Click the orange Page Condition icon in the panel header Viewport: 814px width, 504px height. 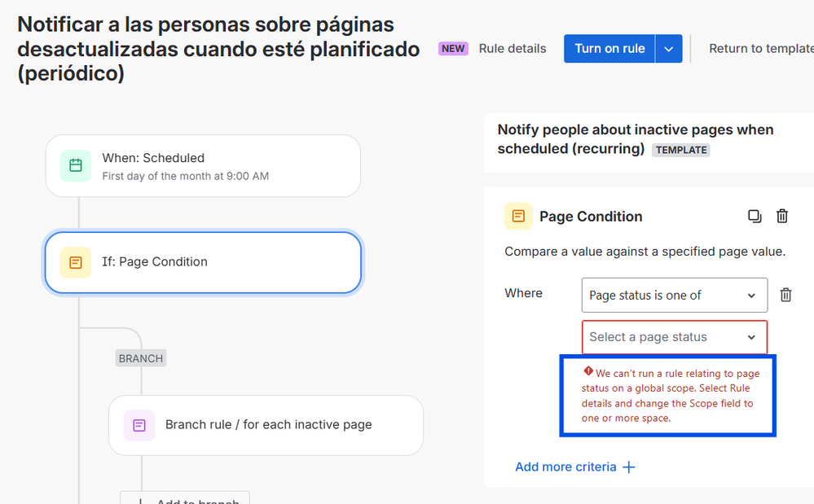(518, 217)
